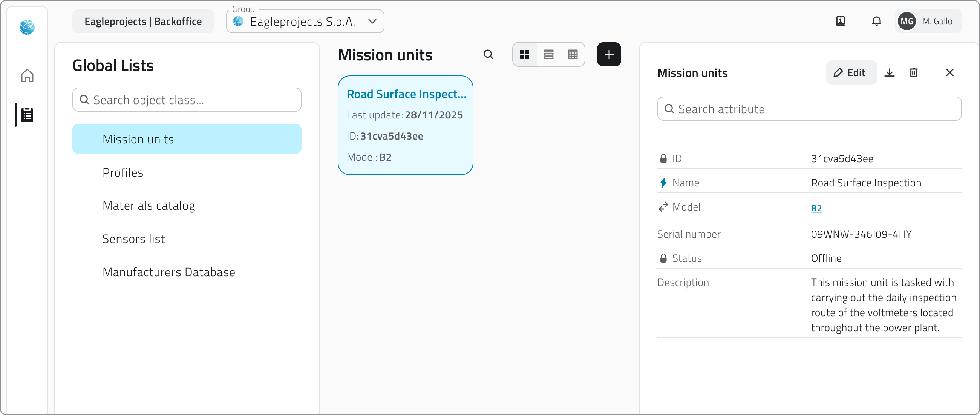Switch to grid card view
The image size is (980, 415).
pos(525,54)
